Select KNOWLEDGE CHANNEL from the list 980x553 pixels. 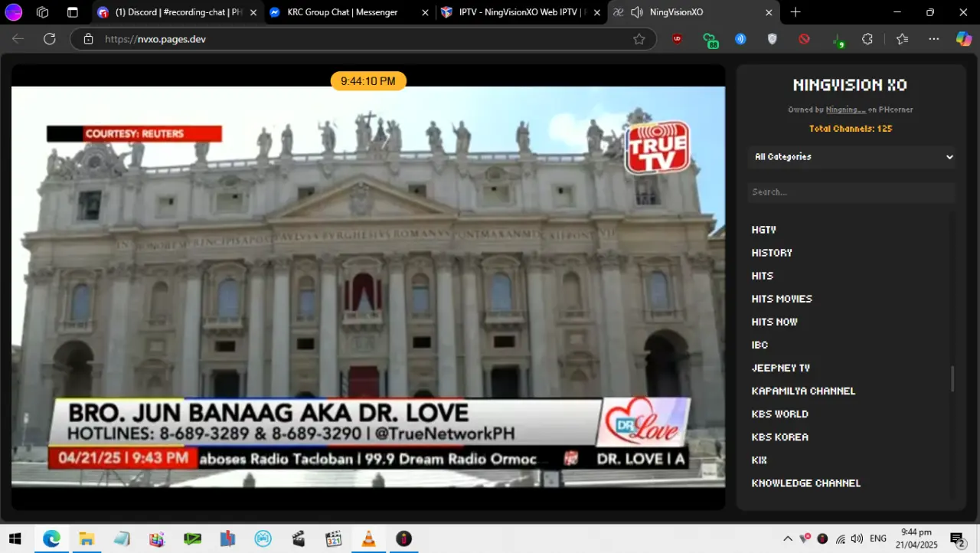pos(806,483)
